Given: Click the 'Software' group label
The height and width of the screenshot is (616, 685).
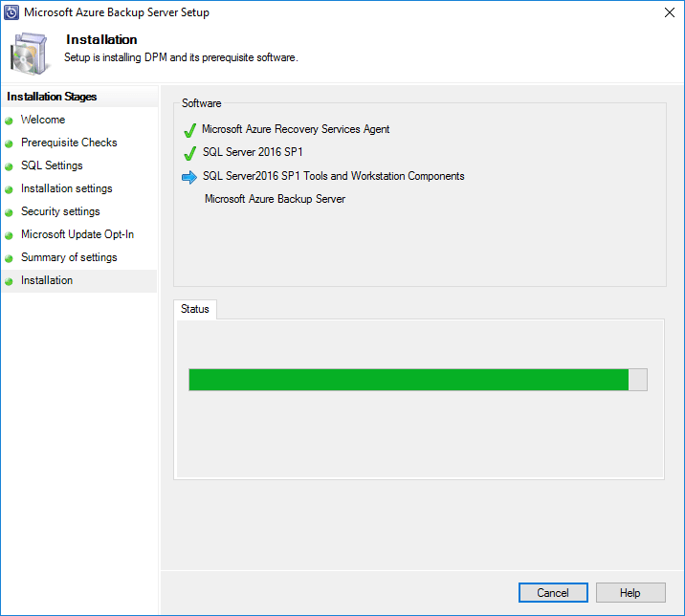Looking at the screenshot, I should [x=202, y=103].
